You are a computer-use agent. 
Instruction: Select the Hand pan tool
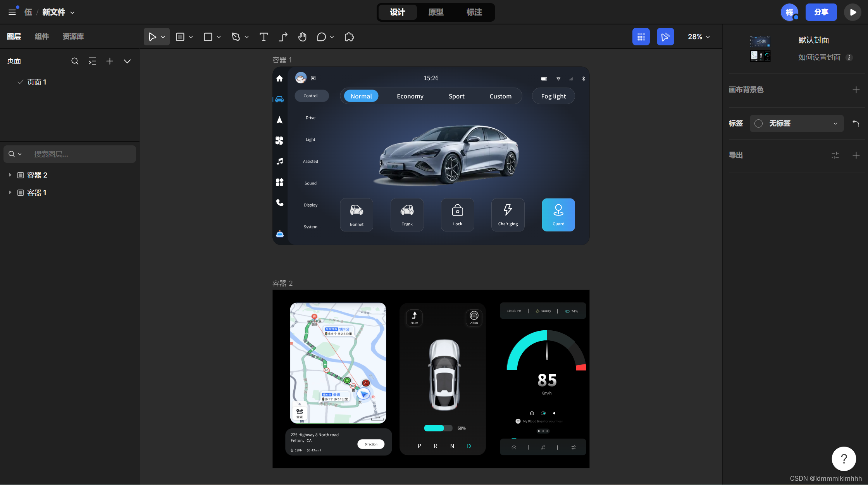[302, 37]
